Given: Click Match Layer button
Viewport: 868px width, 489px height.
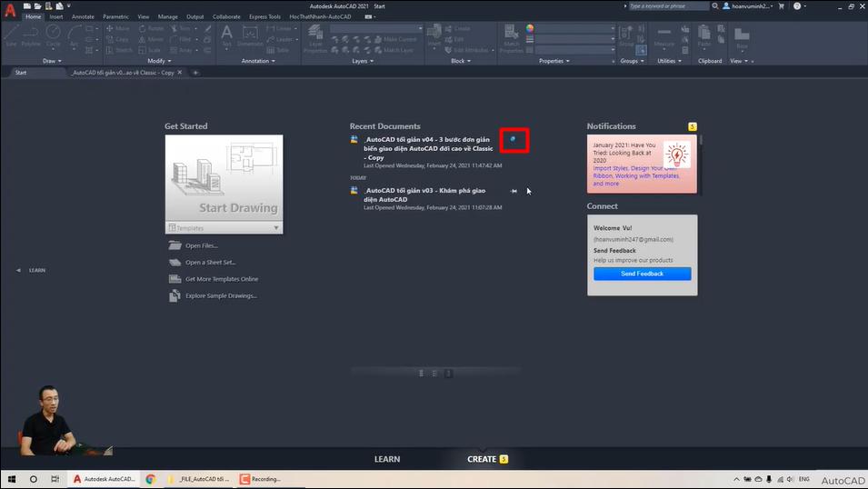Looking at the screenshot, I should point(394,50).
